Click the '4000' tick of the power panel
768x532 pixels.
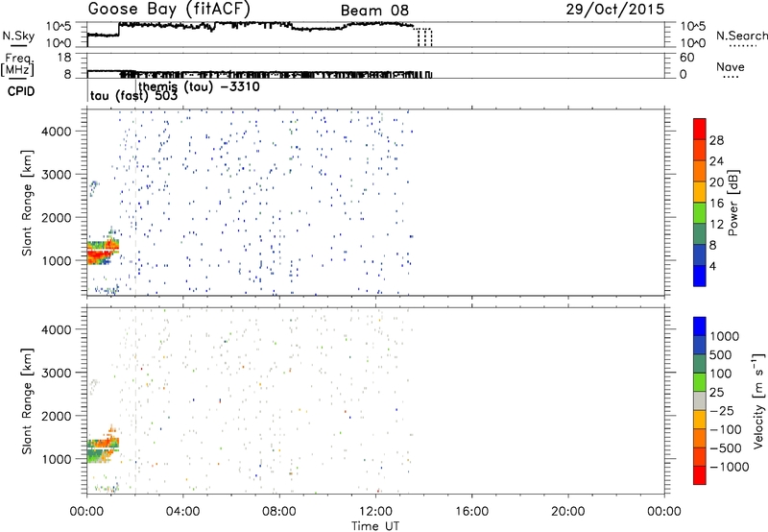tap(56, 132)
